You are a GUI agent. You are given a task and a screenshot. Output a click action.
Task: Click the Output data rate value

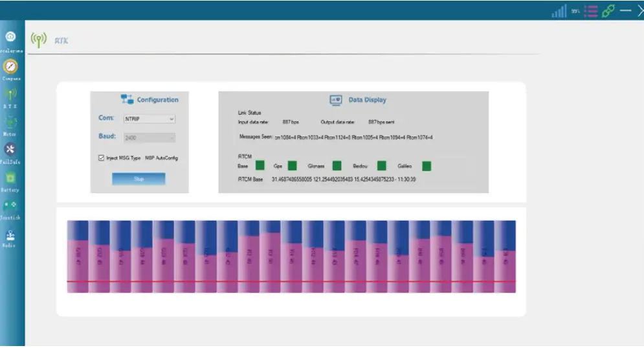coord(381,122)
